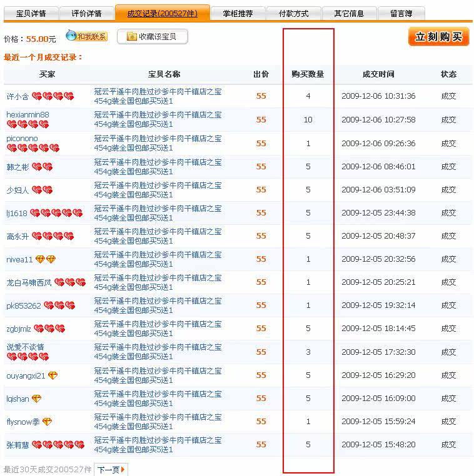Open buyer lqishan profile link
The height and width of the screenshot is (476, 474).
point(18,399)
